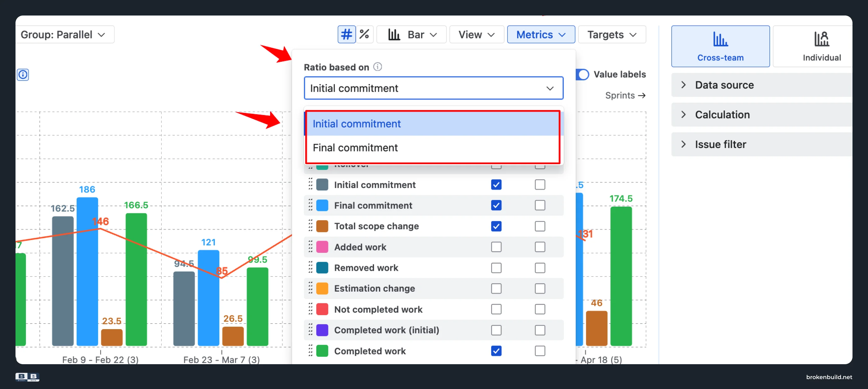Click drag handle for Total scope change row
Screen dimensions: 868x389
(310, 226)
